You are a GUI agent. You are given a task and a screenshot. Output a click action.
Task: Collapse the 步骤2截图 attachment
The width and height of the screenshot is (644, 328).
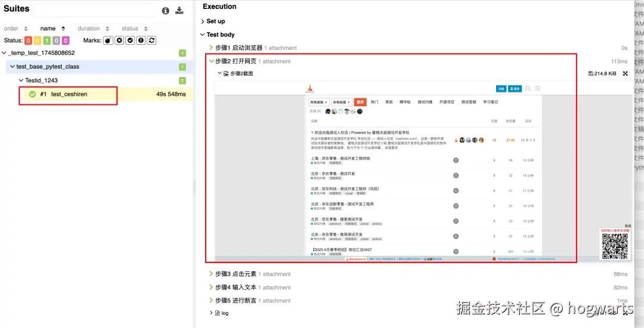[x=219, y=73]
